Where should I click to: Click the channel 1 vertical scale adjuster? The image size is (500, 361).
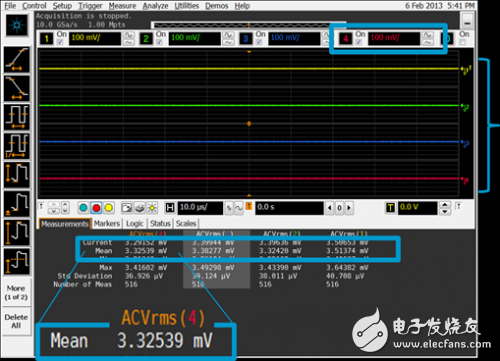click(x=129, y=39)
